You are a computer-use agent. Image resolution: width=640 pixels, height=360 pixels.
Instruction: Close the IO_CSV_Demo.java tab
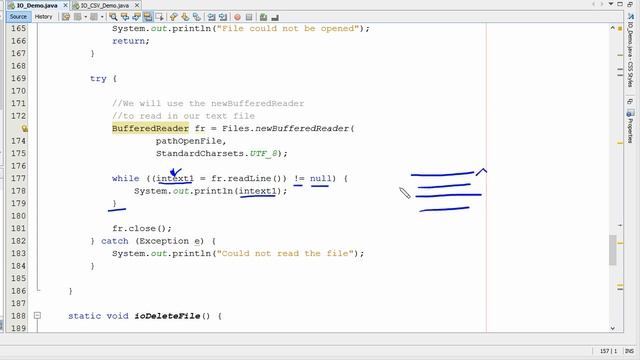pos(137,5)
